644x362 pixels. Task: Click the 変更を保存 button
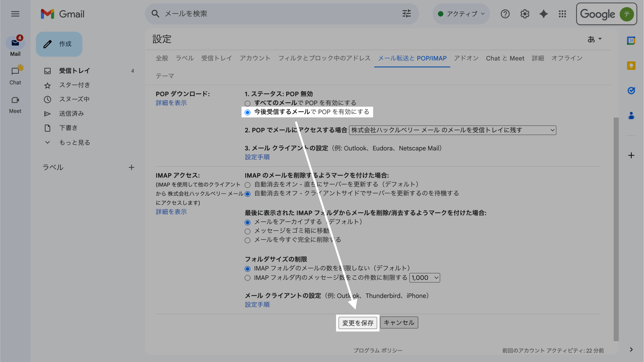pos(358,323)
